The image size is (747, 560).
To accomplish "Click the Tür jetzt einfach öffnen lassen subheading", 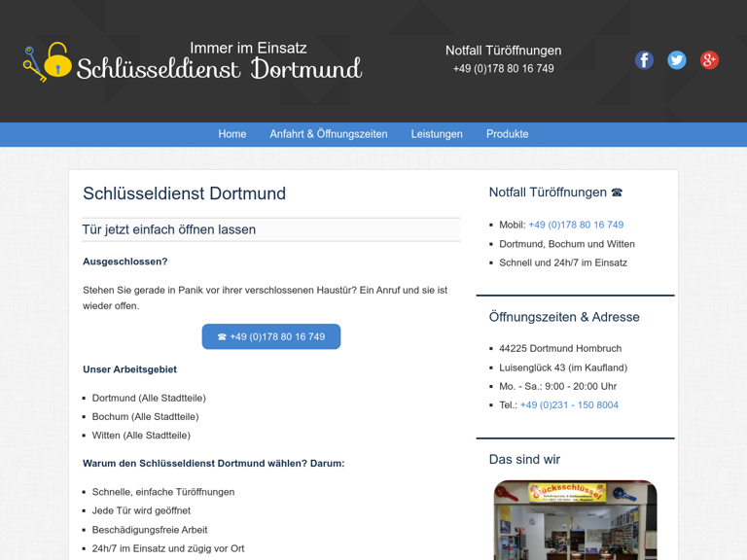I will [169, 229].
